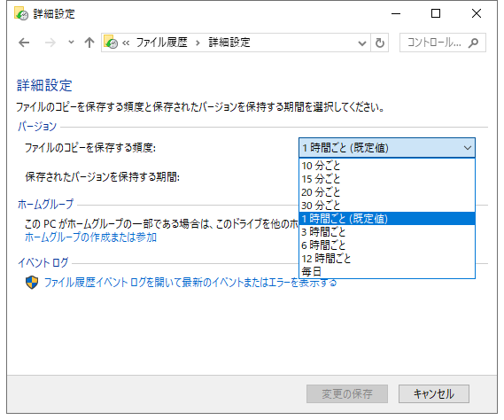Click the magnifier search icon
The height and width of the screenshot is (420, 504).
click(474, 43)
